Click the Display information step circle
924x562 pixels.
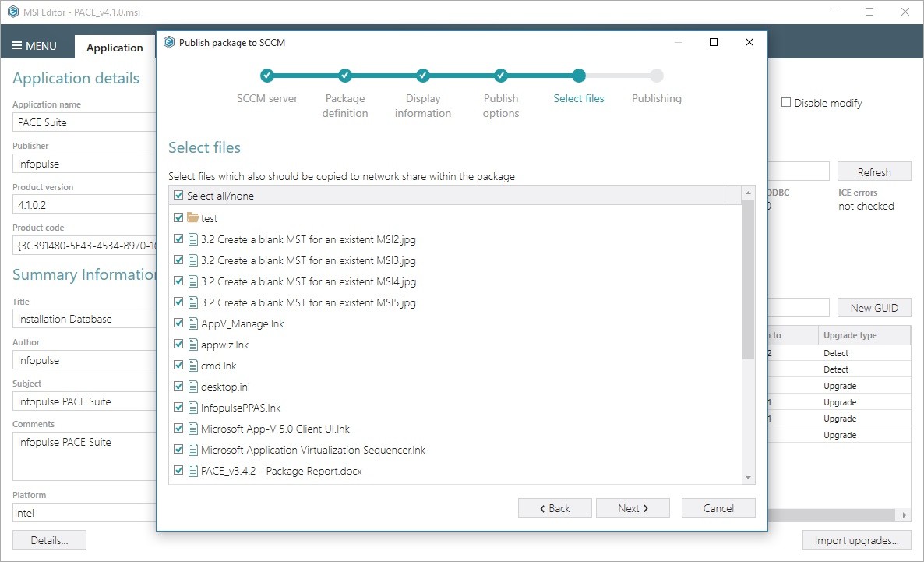pyautogui.click(x=422, y=76)
